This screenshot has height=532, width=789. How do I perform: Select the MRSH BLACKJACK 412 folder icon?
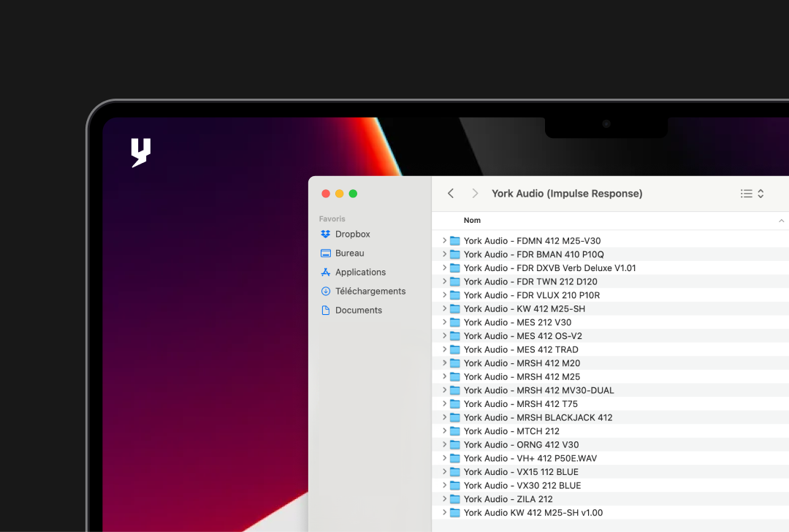(x=455, y=417)
